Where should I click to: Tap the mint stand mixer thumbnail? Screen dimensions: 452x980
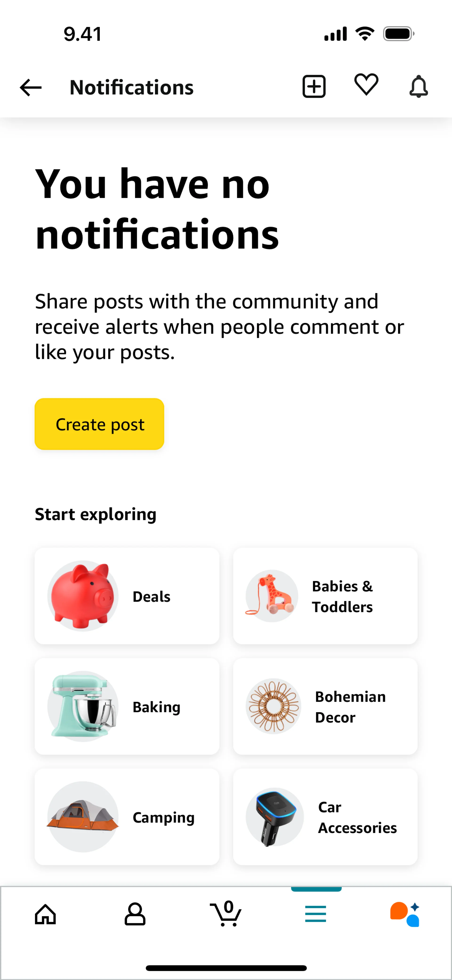click(83, 706)
